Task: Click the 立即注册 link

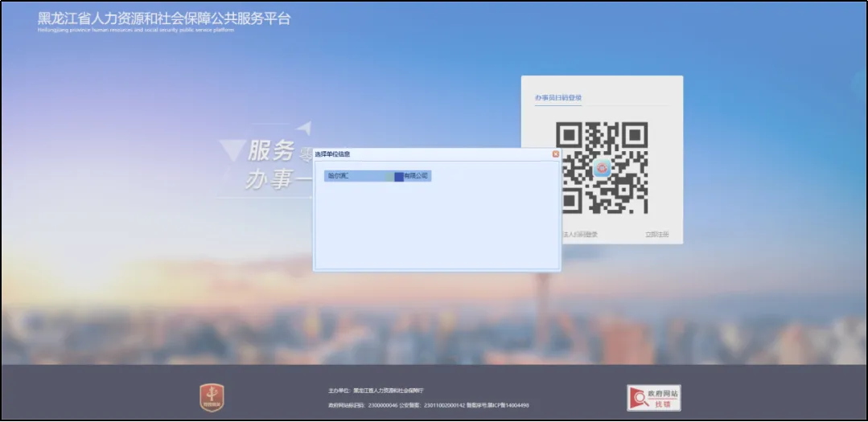Action: coord(656,235)
